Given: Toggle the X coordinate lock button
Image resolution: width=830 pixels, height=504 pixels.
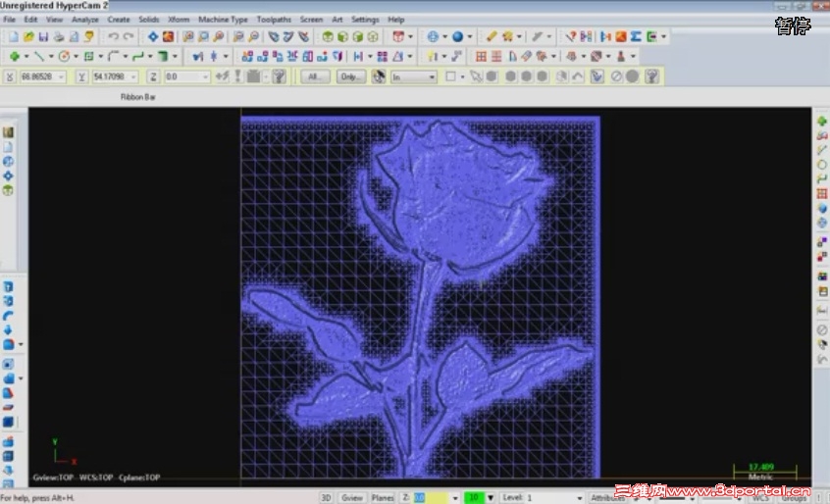Looking at the screenshot, I should point(10,76).
